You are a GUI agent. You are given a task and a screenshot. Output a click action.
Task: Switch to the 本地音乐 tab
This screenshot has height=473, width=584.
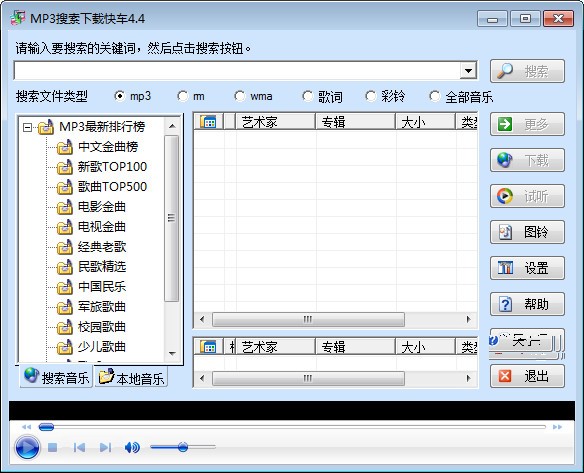(131, 378)
